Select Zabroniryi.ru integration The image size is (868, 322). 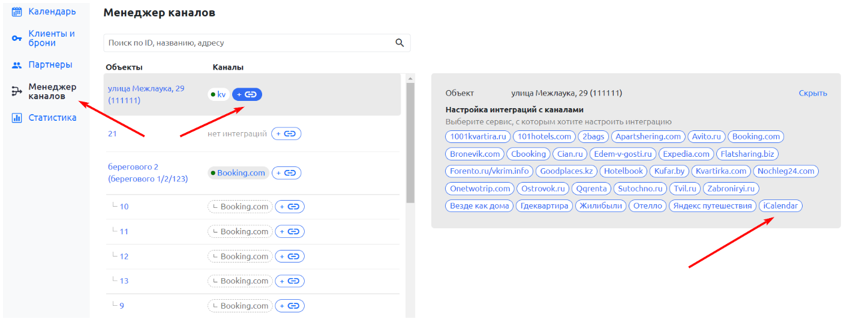[731, 189]
